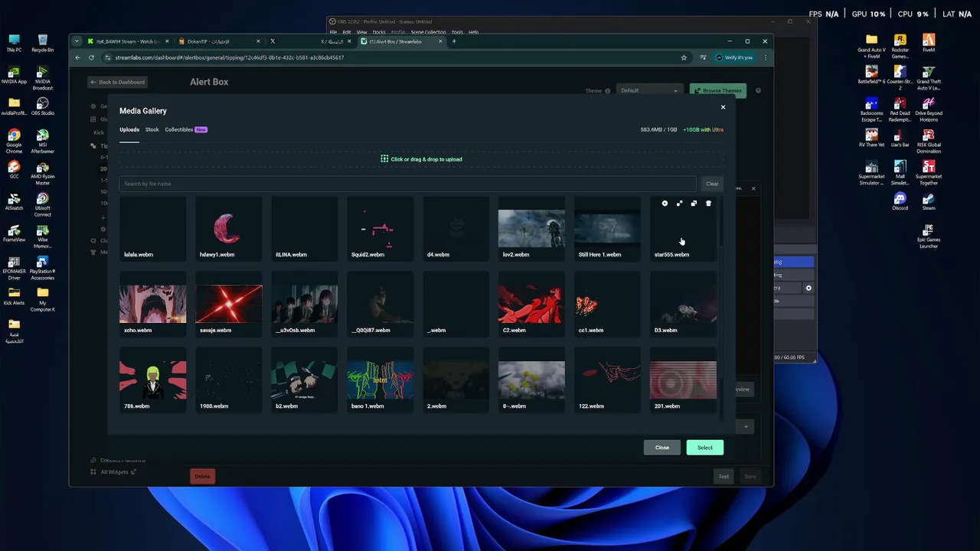Click the drag & drop upload area
Viewport: 980px width, 551px height.
point(421,159)
